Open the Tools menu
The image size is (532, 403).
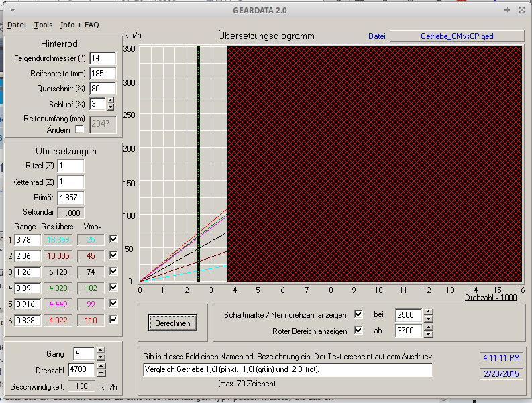43,25
